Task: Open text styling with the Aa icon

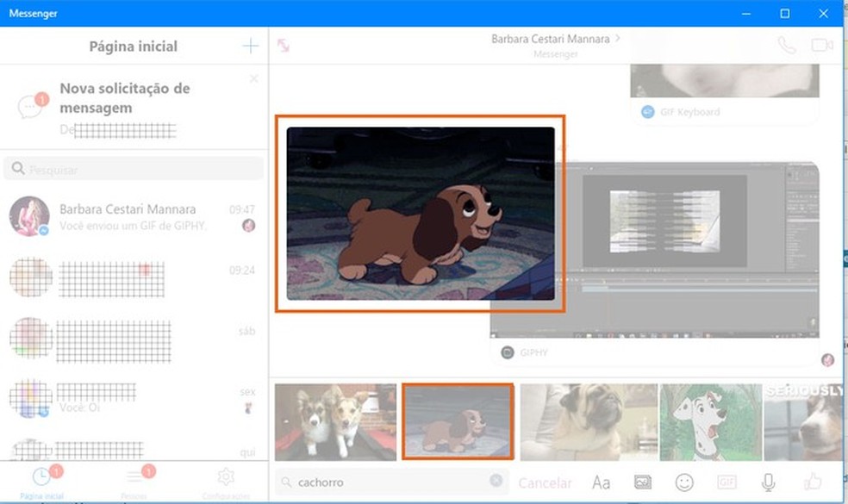Action: (x=602, y=482)
